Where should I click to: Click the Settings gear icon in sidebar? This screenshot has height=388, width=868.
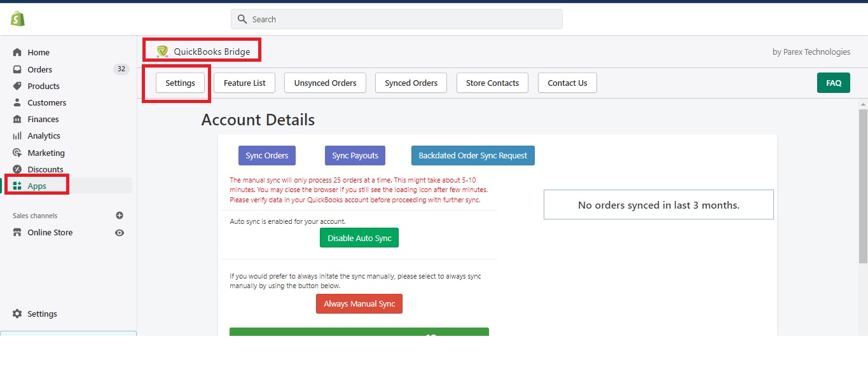point(17,314)
